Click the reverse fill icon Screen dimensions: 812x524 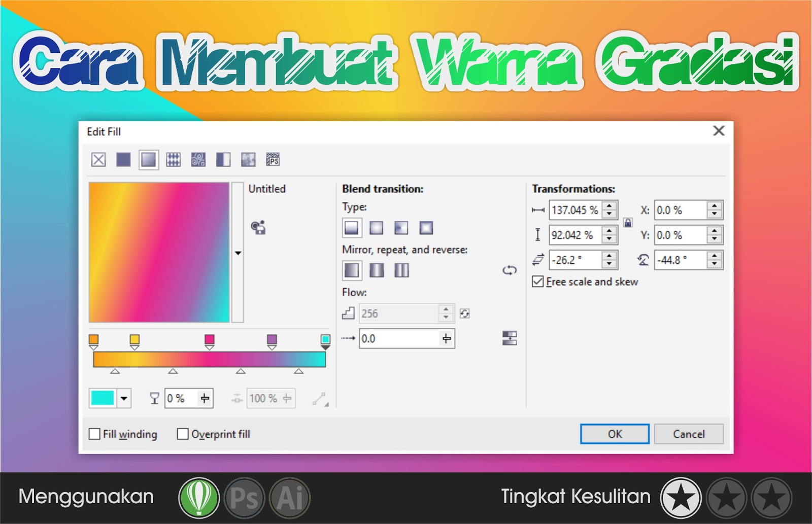click(510, 270)
